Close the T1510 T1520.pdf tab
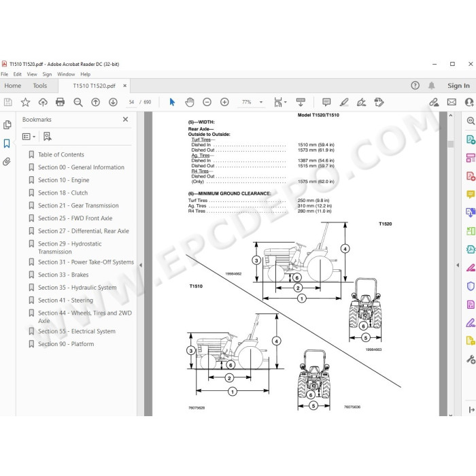Screen dimensions: 476x476 124,86
